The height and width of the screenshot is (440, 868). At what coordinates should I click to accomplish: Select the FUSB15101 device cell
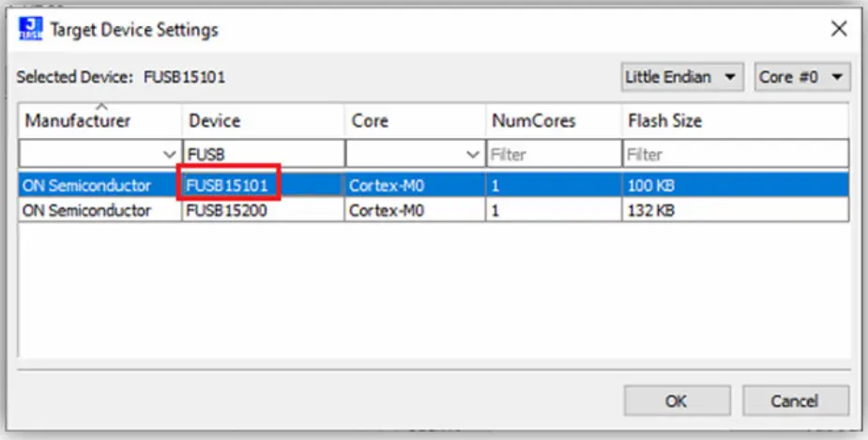(263, 186)
